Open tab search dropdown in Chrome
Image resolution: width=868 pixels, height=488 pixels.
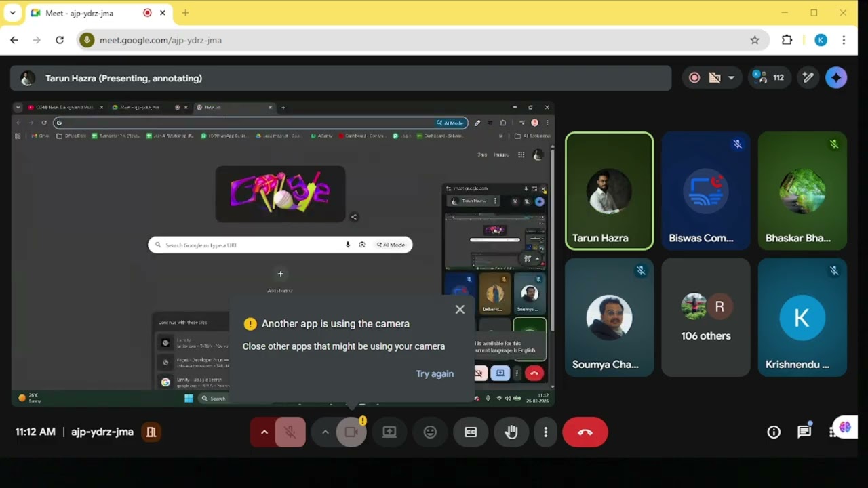pos(12,13)
